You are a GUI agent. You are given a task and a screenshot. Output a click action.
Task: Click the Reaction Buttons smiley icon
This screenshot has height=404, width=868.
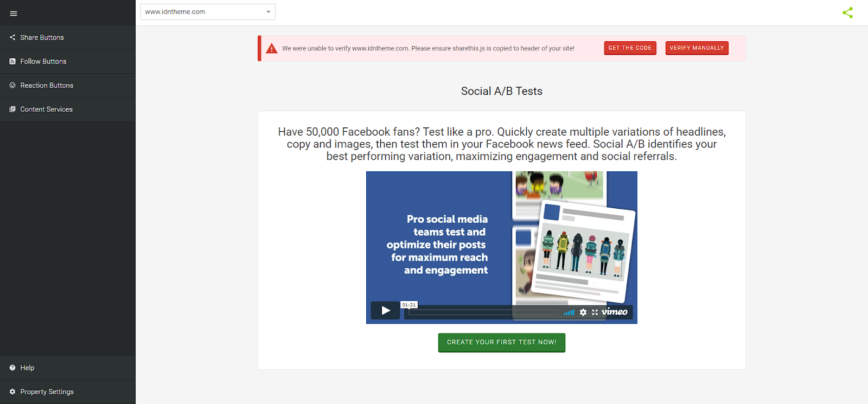(x=12, y=85)
